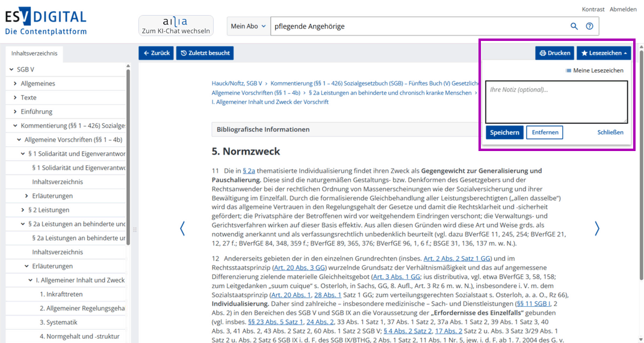
Task: Select the Inhaltsverzeichnis tab
Action: pyautogui.click(x=34, y=54)
